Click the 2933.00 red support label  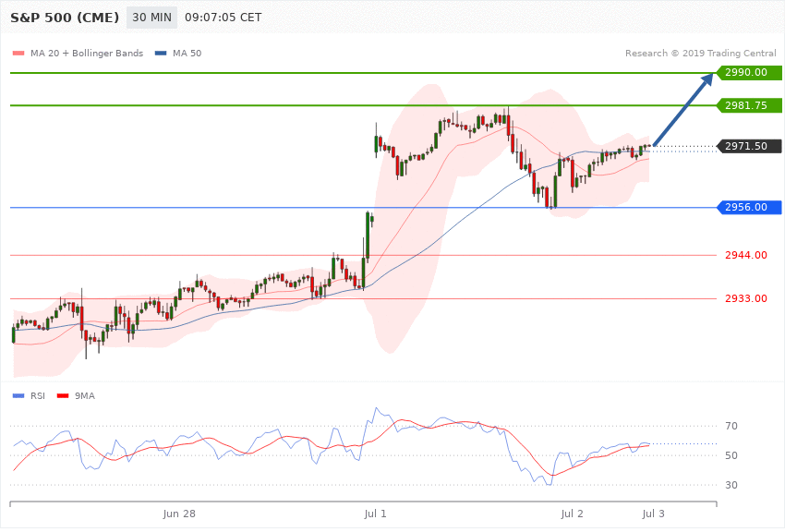point(746,298)
